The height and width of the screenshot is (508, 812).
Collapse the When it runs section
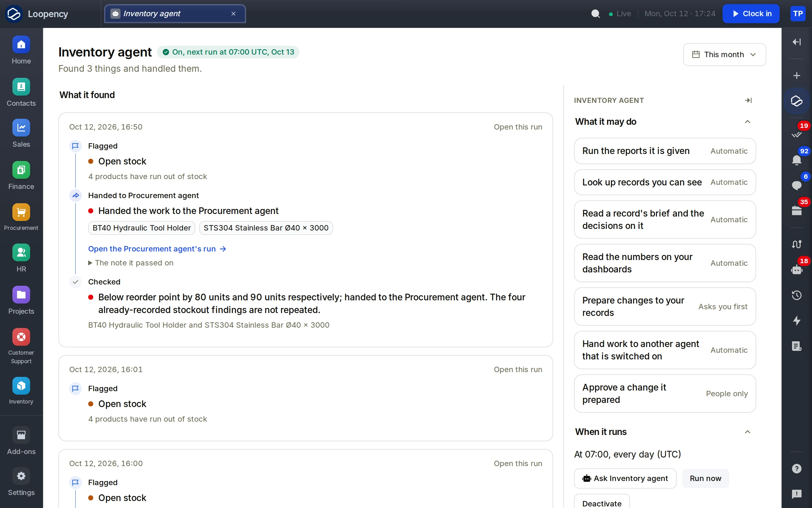(x=747, y=432)
